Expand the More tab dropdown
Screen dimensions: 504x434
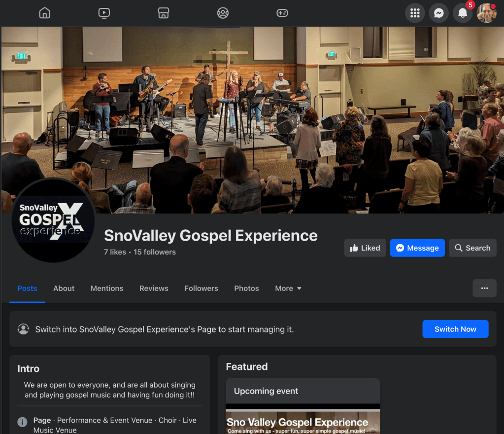(288, 288)
